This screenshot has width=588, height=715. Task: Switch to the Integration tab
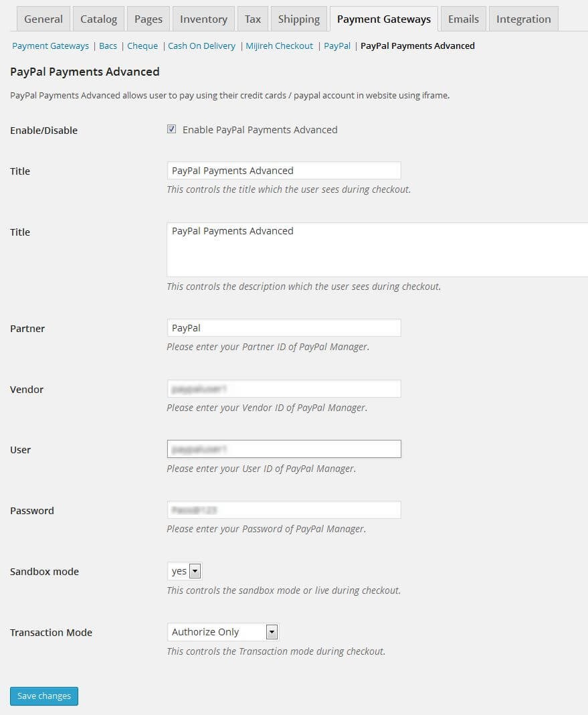coord(523,19)
